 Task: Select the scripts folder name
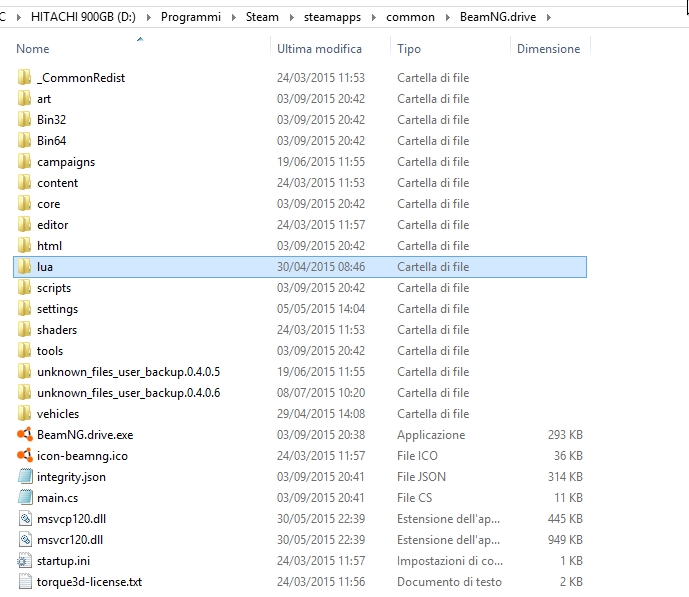click(54, 288)
